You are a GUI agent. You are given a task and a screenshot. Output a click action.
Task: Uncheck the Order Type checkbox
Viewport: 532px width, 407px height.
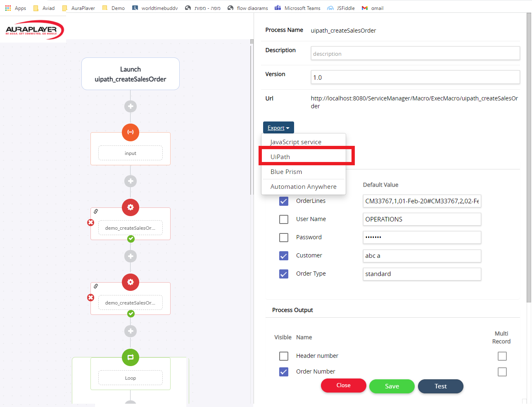[284, 274]
